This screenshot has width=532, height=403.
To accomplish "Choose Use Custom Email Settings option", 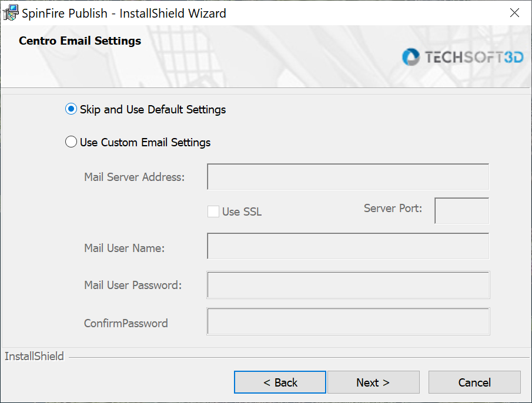I will coord(71,142).
